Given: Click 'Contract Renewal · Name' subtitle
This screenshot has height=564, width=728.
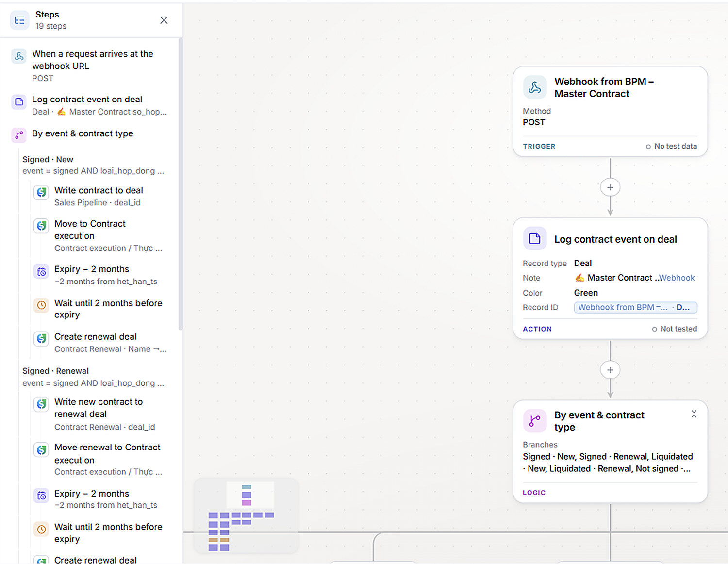Looking at the screenshot, I should (111, 348).
